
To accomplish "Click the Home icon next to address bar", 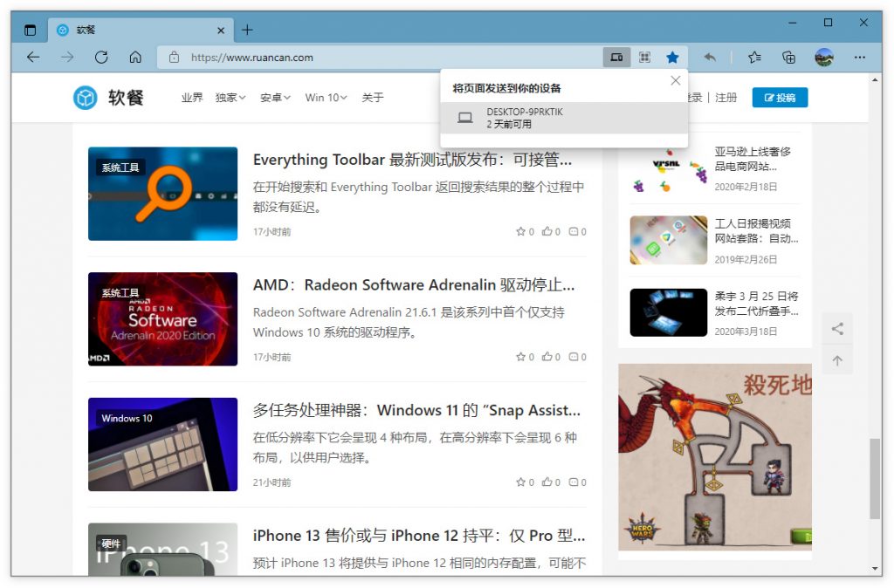I will pos(135,57).
